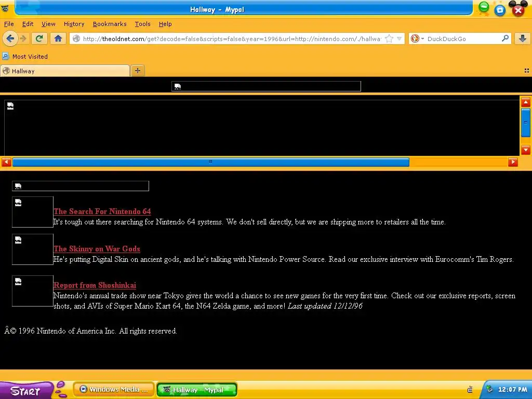Image resolution: width=532 pixels, height=399 pixels.
Task: Reload the page with the refresh icon
Action: pyautogui.click(x=39, y=38)
